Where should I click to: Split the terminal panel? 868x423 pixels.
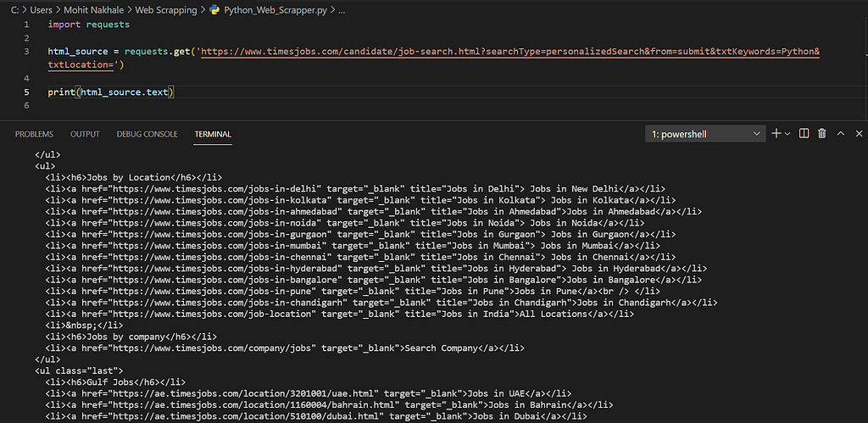tap(804, 133)
